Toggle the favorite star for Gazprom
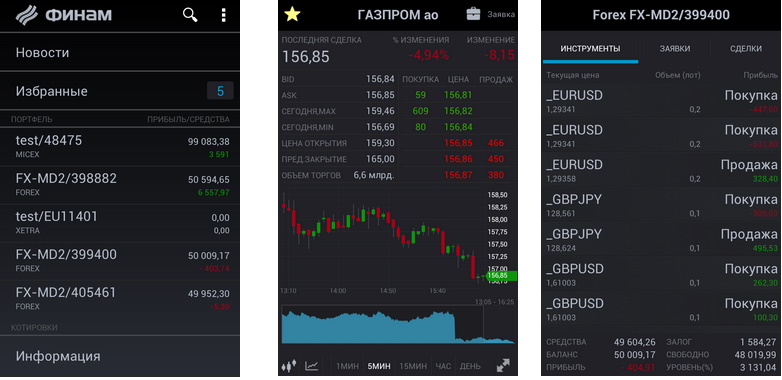The width and height of the screenshot is (782, 380). click(x=292, y=14)
